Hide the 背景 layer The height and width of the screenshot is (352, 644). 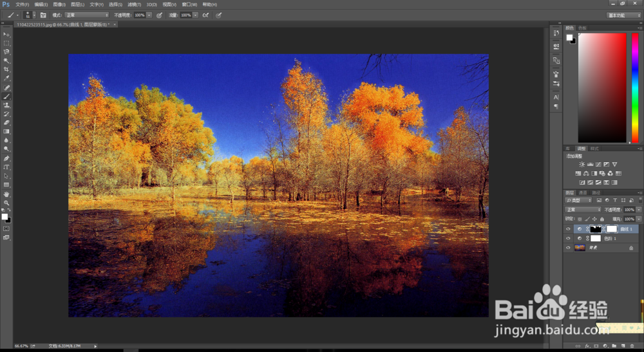568,248
